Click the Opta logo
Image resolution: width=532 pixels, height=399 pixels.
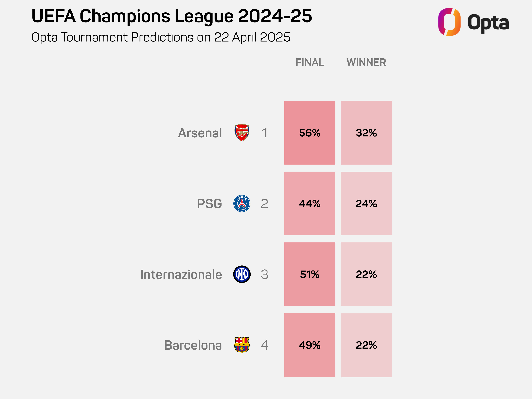(x=473, y=22)
